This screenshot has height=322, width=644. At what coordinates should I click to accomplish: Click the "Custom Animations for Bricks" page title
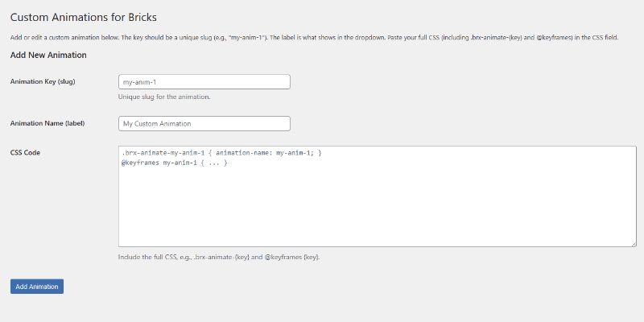point(94,16)
